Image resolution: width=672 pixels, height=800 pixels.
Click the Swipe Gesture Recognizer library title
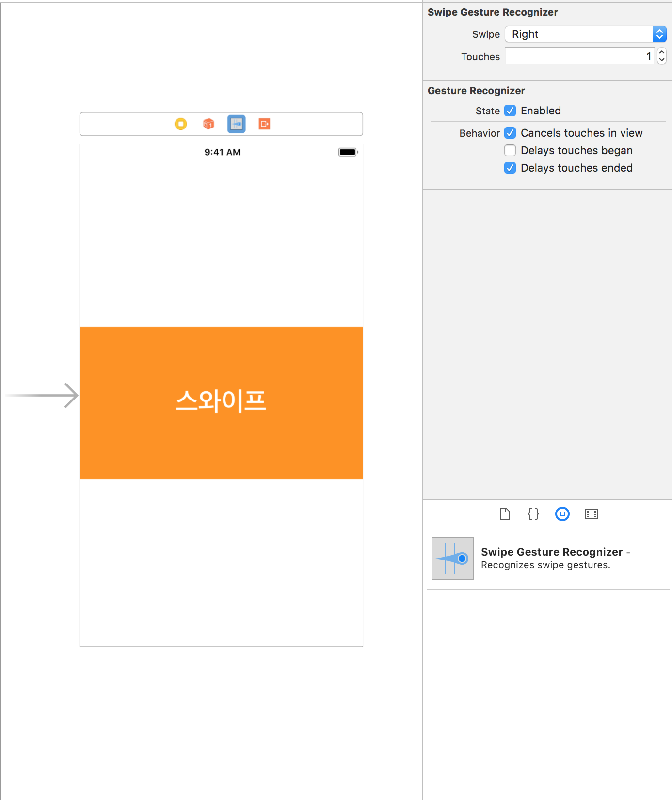click(552, 552)
